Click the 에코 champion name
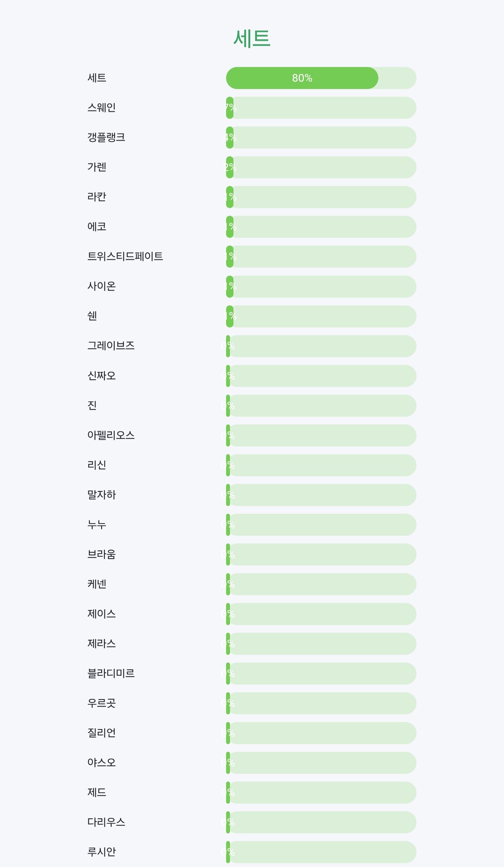 (97, 227)
